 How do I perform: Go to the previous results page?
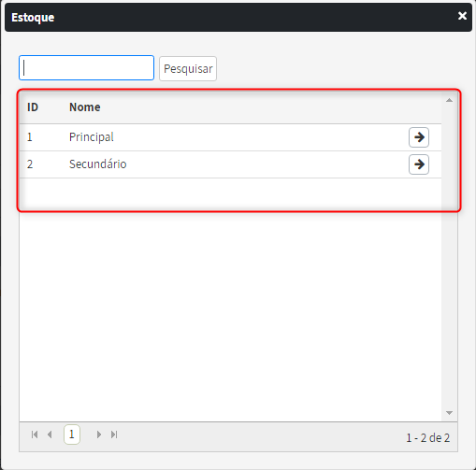tap(50, 434)
